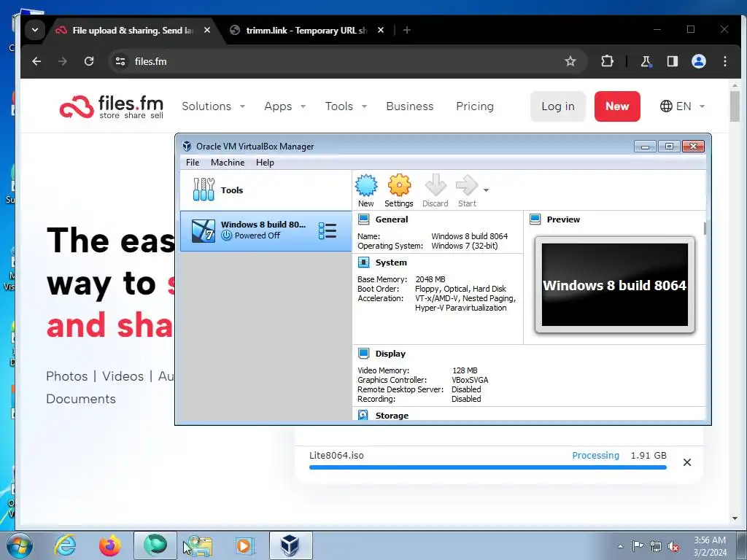Open the Machine menu in VirtualBox
The height and width of the screenshot is (560, 747).
click(228, 163)
